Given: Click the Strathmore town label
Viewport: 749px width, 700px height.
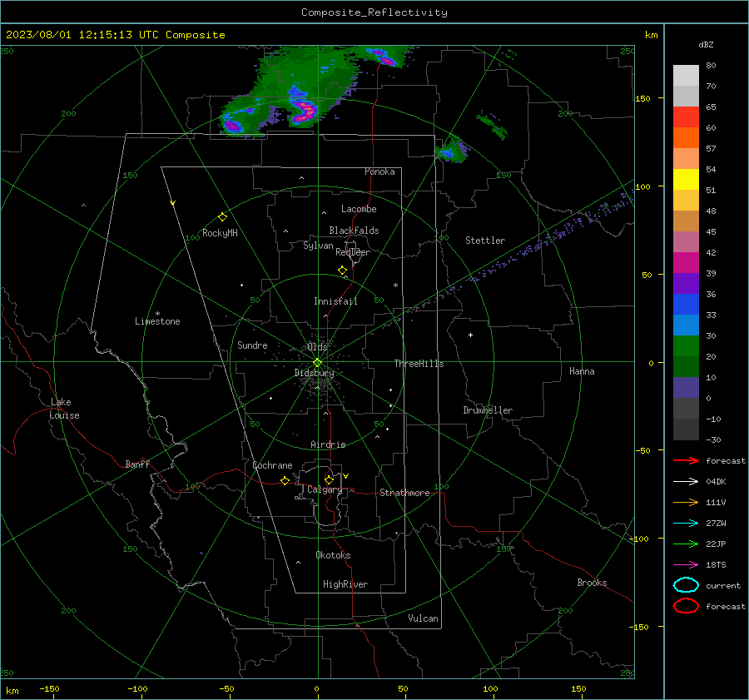Looking at the screenshot, I should pyautogui.click(x=404, y=493).
